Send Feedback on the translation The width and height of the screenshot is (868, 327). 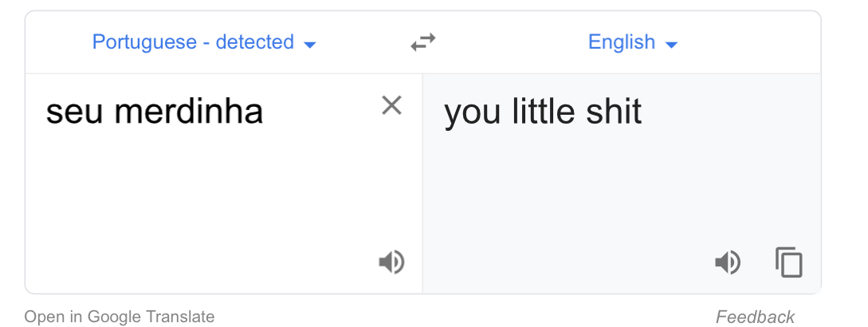click(755, 317)
